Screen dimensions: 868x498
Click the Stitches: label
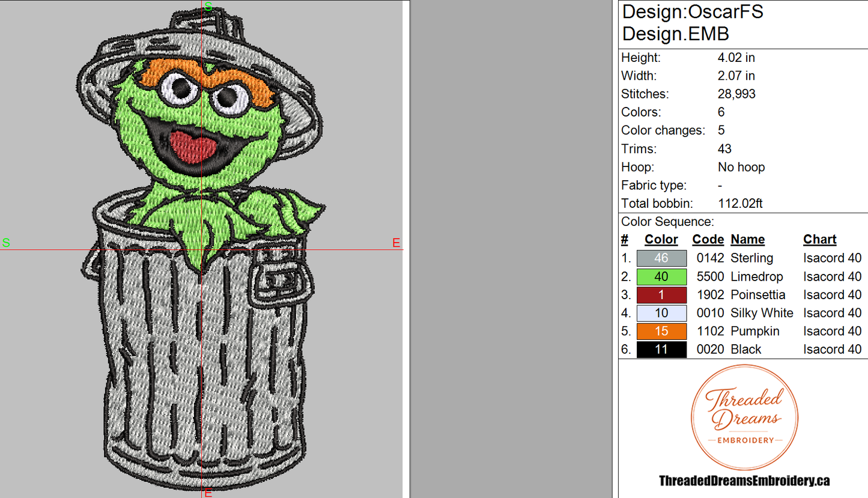point(645,94)
